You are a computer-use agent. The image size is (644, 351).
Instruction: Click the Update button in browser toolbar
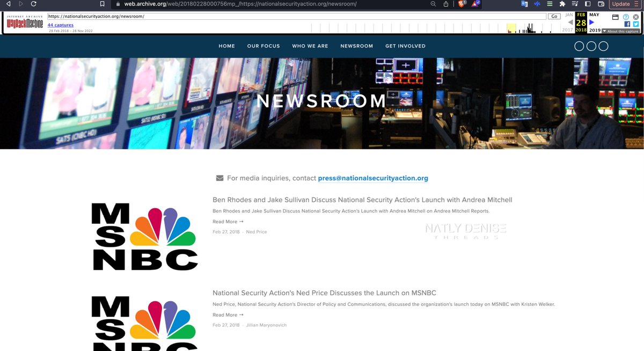coord(625,4)
